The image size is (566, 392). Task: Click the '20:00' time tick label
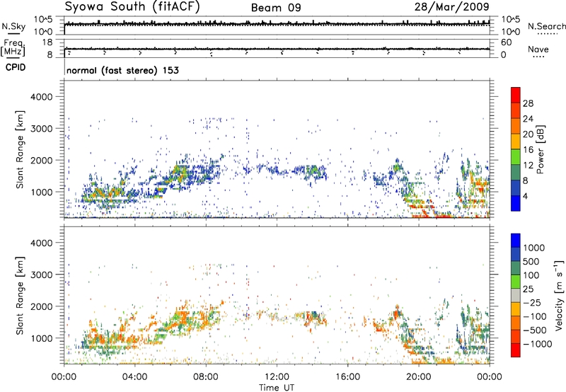point(418,377)
